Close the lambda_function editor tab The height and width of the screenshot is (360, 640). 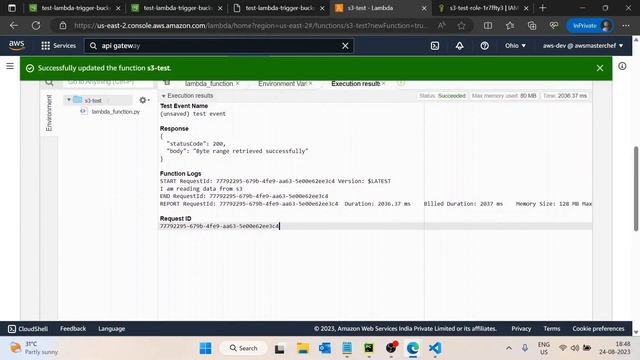pos(238,84)
